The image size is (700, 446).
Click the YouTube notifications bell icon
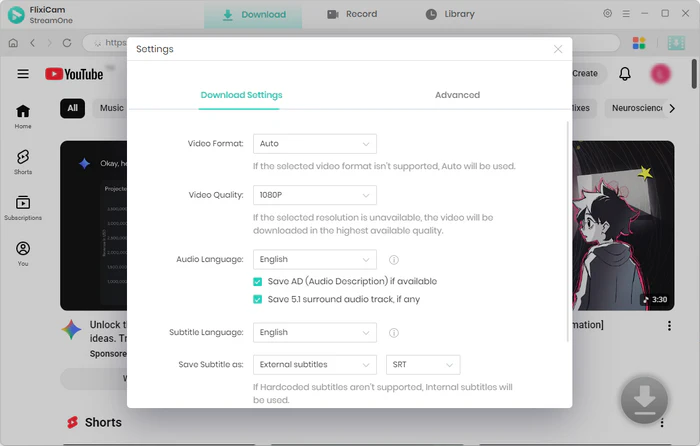(x=625, y=74)
